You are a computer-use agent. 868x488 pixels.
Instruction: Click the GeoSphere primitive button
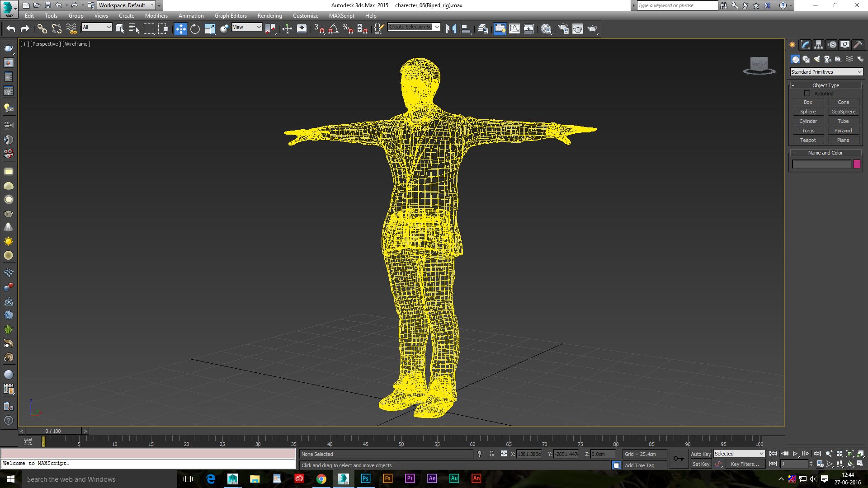coord(843,112)
